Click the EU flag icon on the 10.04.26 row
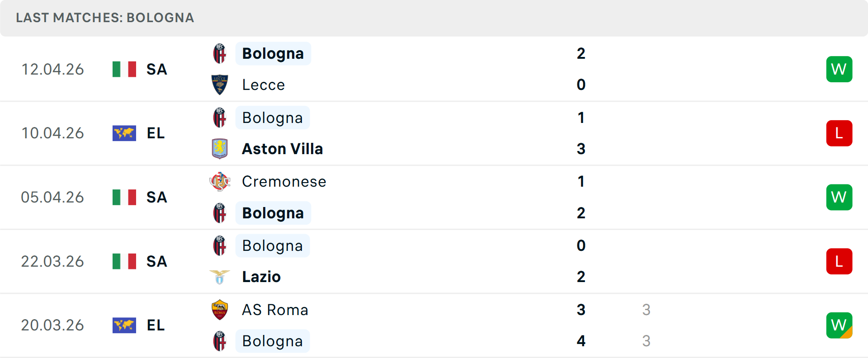The width and height of the screenshot is (868, 358). pyautogui.click(x=124, y=133)
